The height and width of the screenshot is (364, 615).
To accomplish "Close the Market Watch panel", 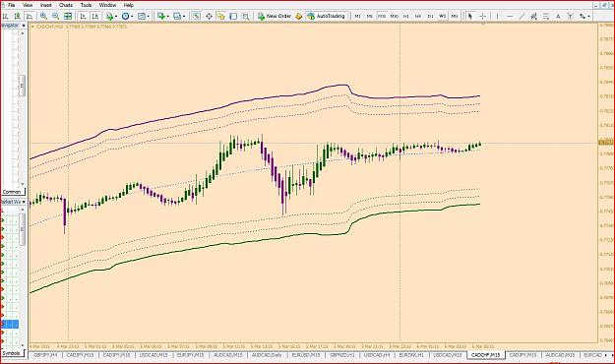I will tap(24, 202).
